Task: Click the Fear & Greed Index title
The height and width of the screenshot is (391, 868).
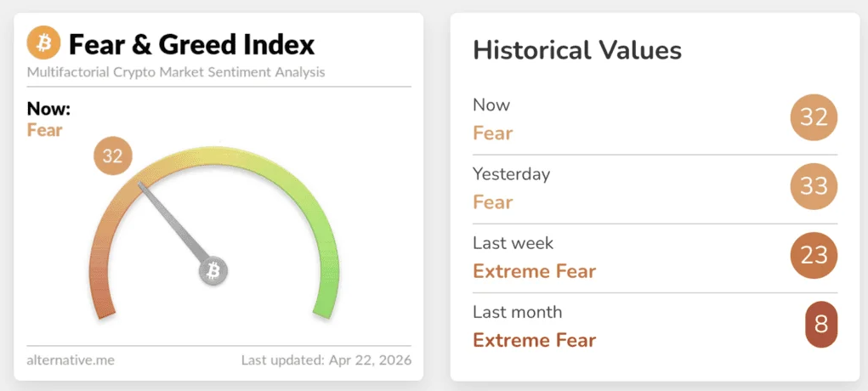Action: (191, 43)
